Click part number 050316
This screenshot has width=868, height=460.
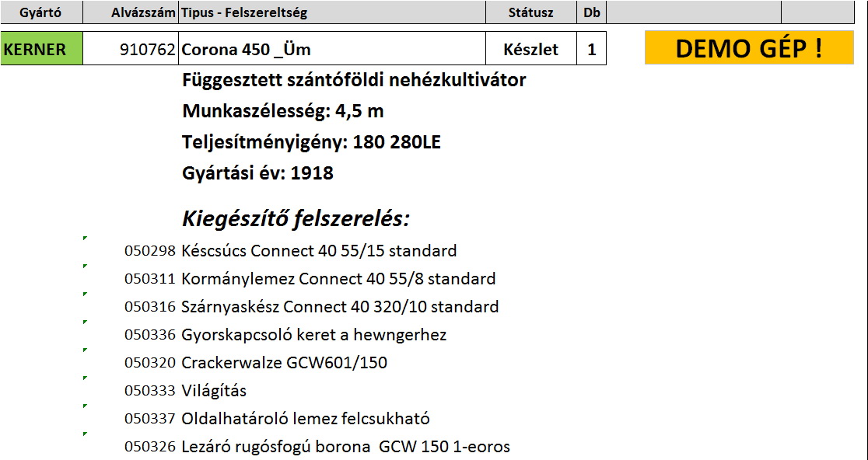[150, 307]
